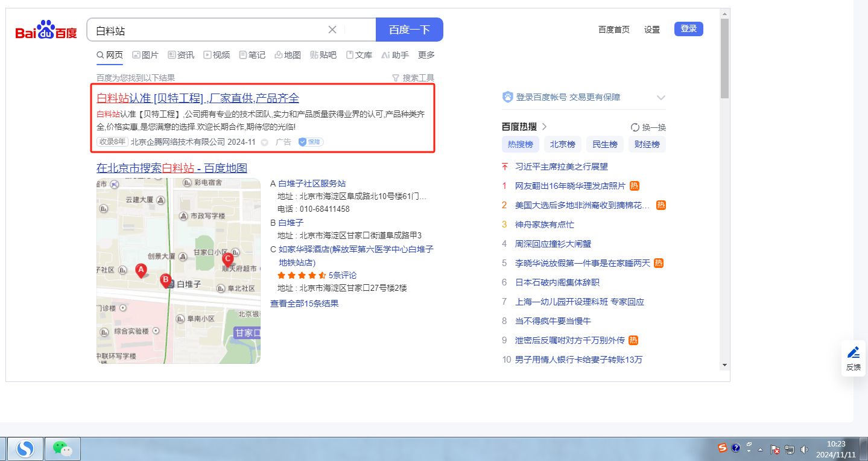Switch to the 图片 search tab

(x=145, y=55)
